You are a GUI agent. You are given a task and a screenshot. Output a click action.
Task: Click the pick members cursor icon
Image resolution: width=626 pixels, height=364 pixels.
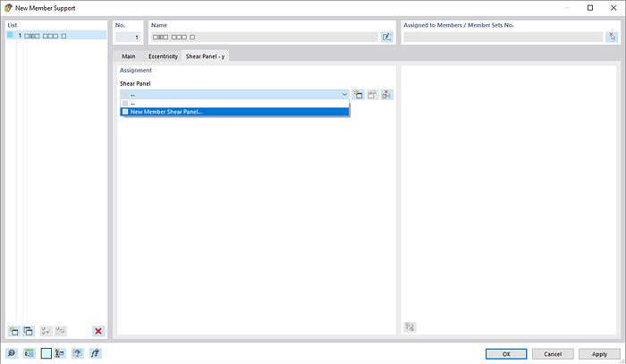coord(612,38)
